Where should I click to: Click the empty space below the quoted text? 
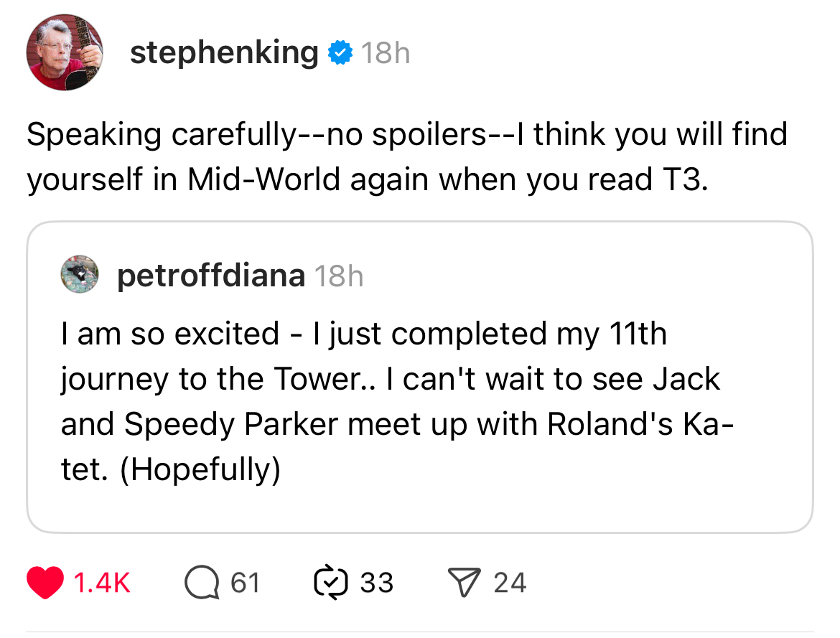(419, 508)
